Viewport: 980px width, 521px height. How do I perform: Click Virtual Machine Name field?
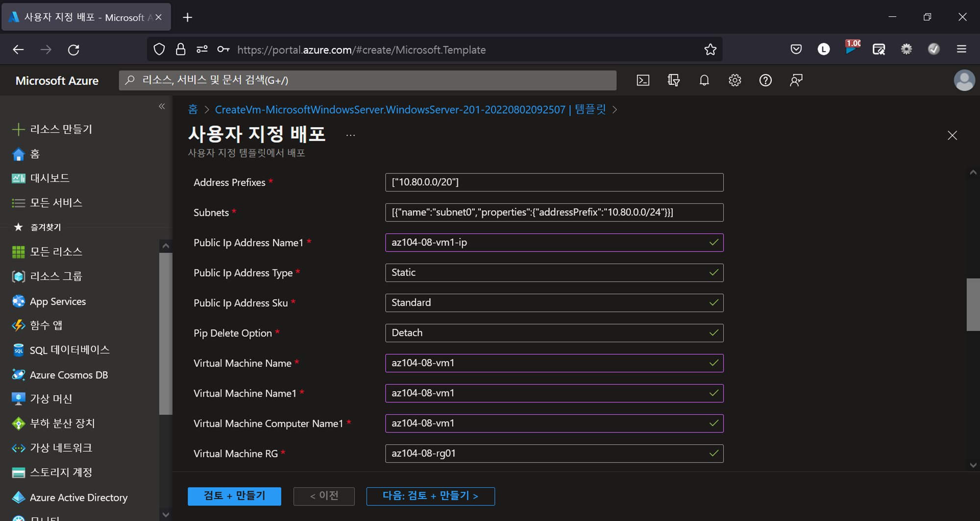[x=554, y=363]
